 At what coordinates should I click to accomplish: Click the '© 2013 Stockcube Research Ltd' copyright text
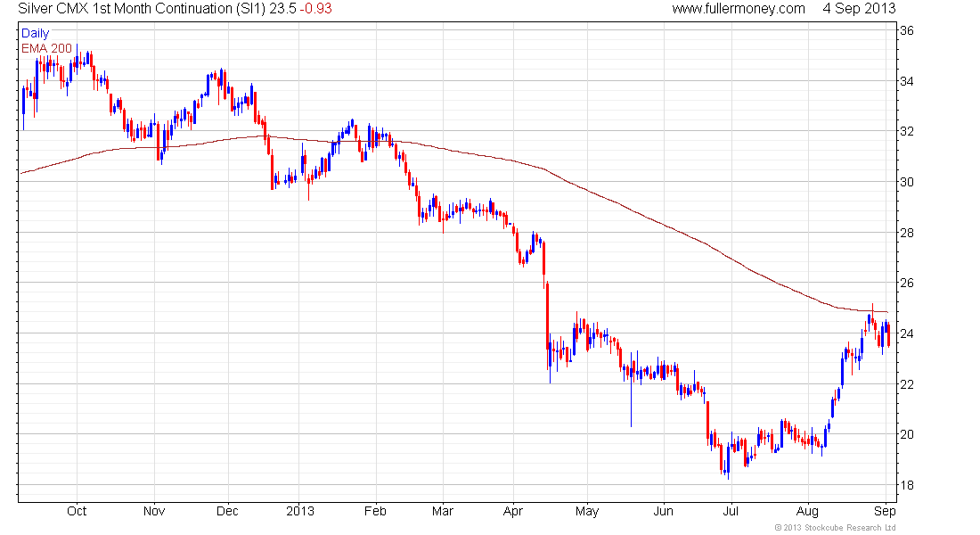point(835,528)
